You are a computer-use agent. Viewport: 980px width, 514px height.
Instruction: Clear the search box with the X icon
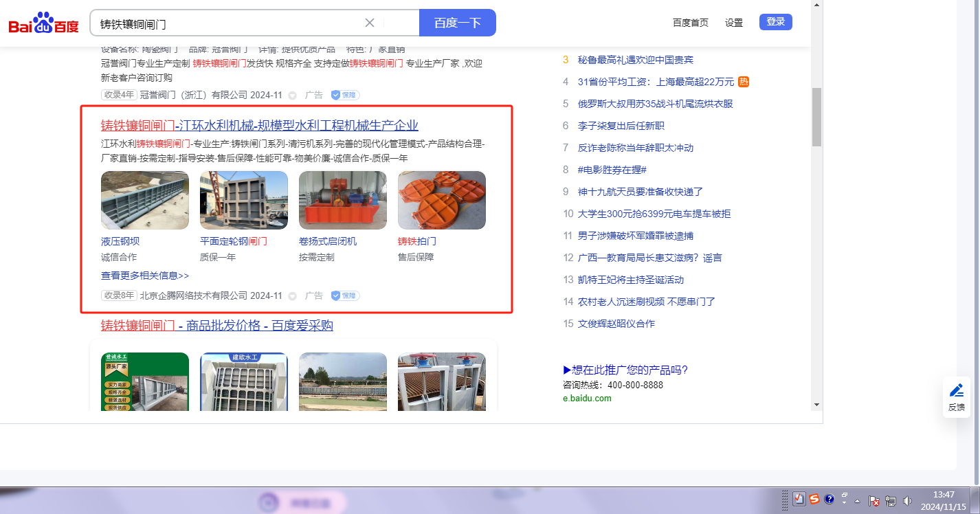370,23
